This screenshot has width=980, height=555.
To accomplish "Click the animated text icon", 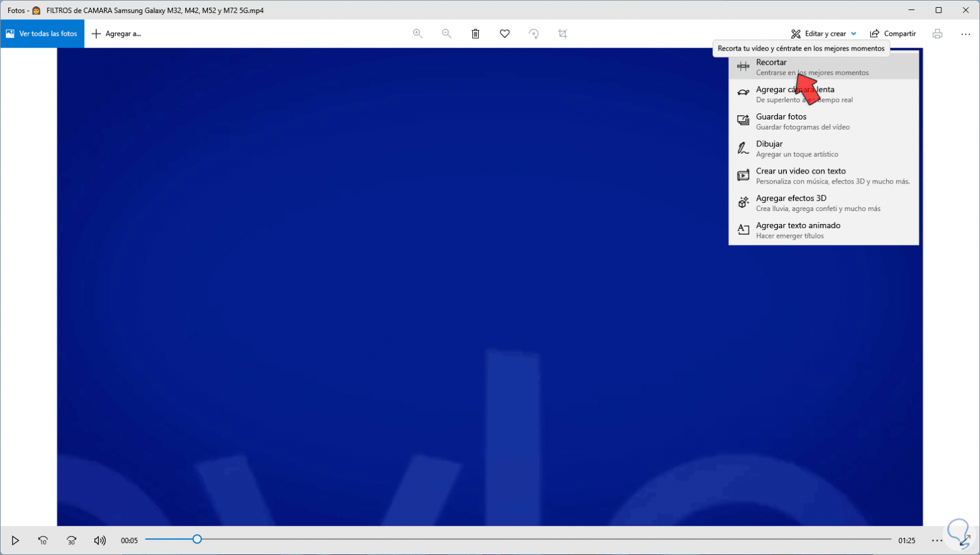I will pos(743,229).
